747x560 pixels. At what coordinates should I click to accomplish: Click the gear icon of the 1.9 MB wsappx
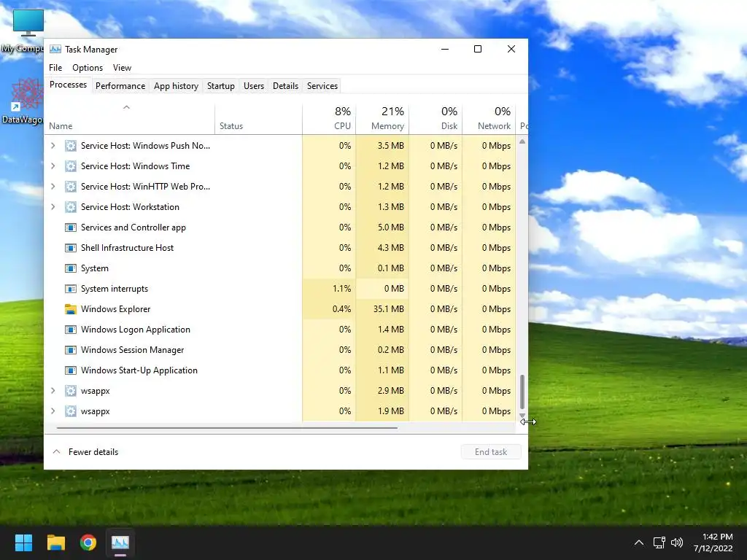[x=71, y=411]
